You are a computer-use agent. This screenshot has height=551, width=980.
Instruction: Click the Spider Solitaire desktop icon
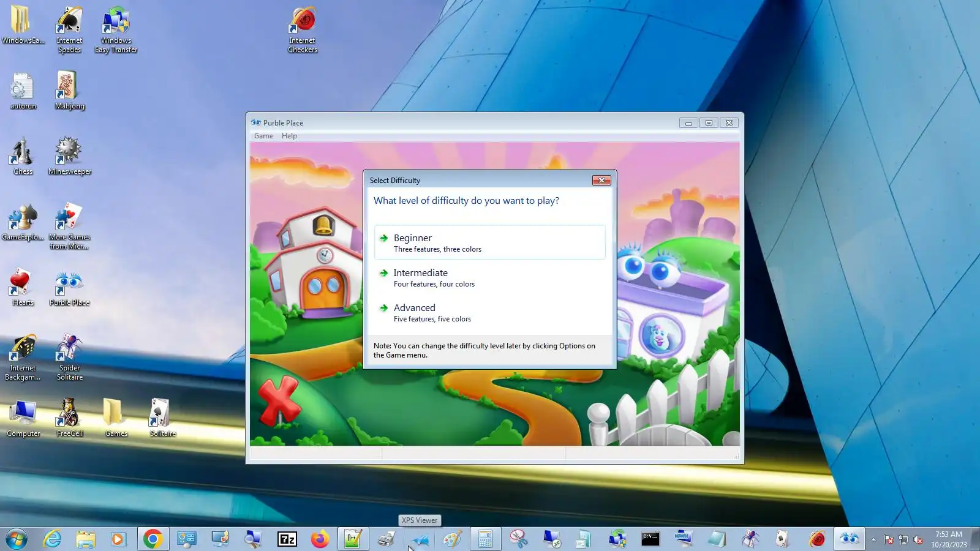(x=69, y=358)
